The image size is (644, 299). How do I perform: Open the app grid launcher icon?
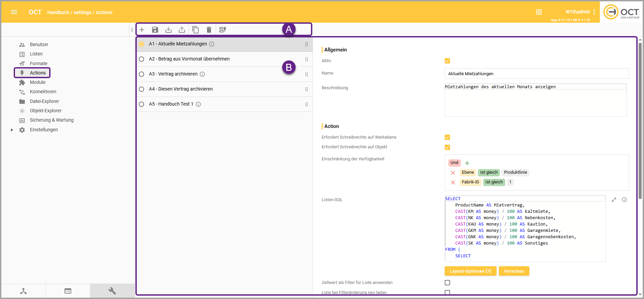(539, 12)
